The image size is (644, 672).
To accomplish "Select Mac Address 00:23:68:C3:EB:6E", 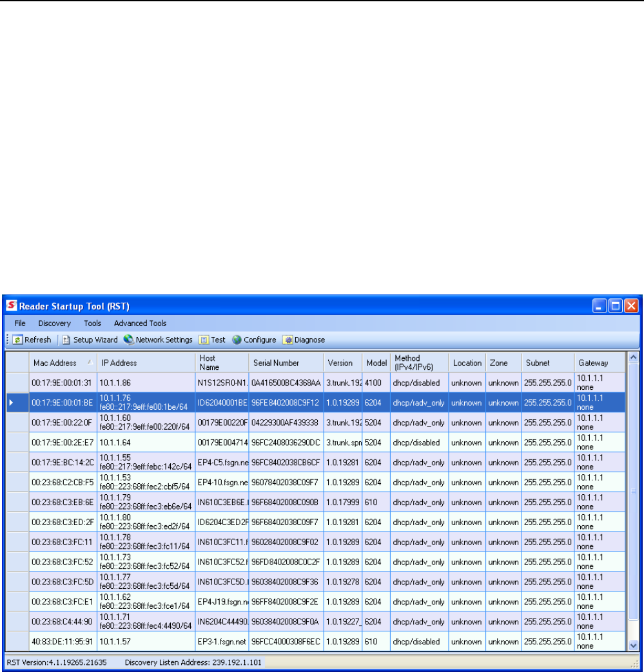I will [63, 503].
